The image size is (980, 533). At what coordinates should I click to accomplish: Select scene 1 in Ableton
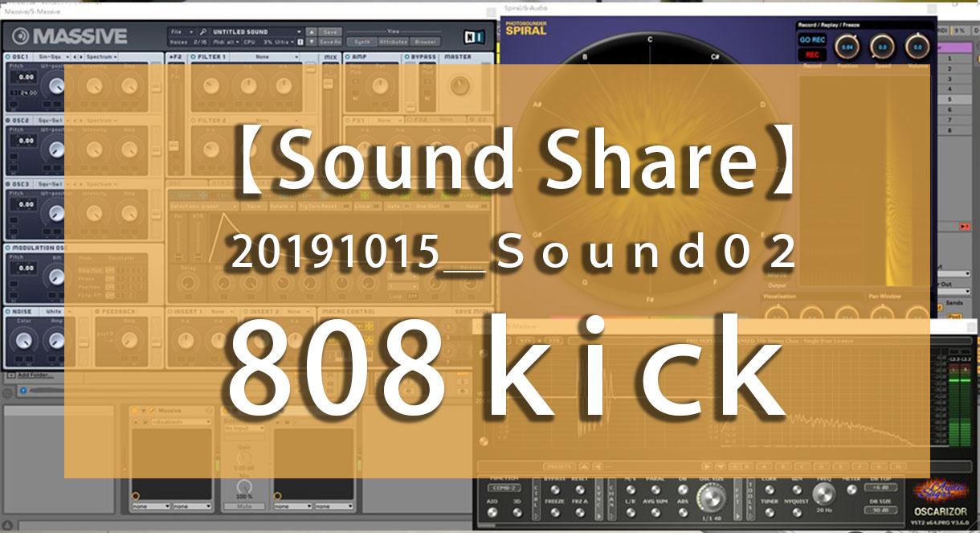954,59
